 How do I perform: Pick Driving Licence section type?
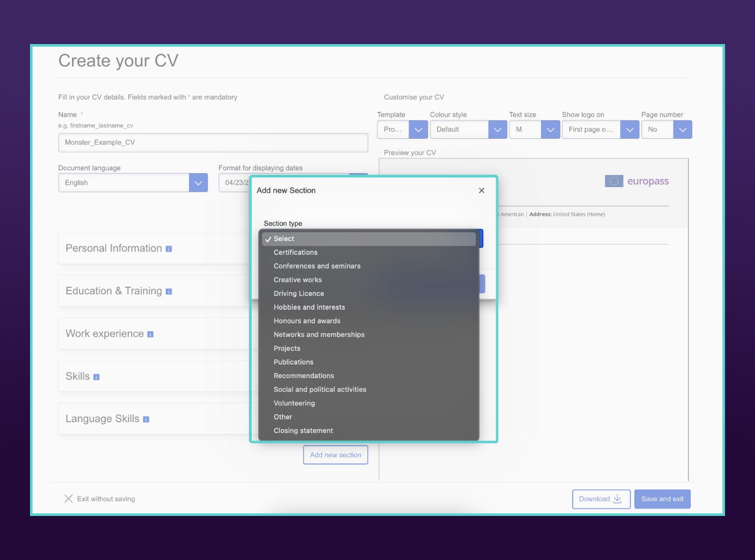369,293
